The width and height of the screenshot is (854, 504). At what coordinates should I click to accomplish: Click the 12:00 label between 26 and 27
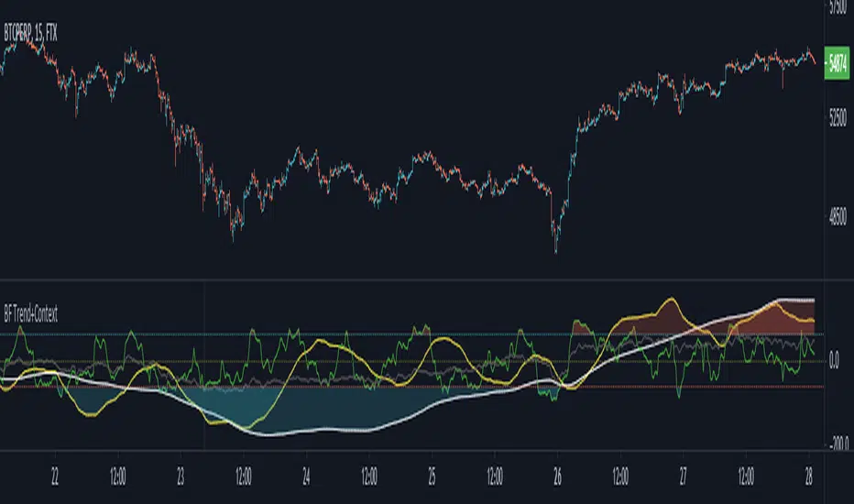click(x=620, y=477)
